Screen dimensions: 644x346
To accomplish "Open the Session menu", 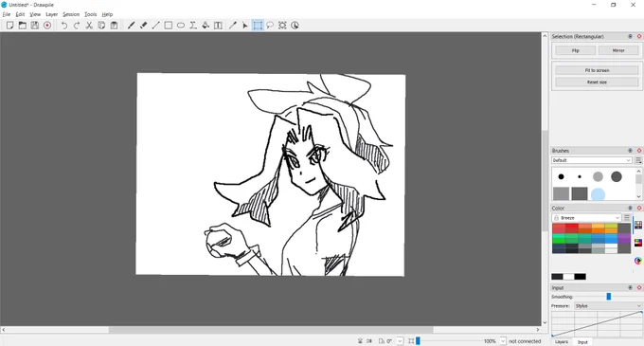I will [x=71, y=14].
